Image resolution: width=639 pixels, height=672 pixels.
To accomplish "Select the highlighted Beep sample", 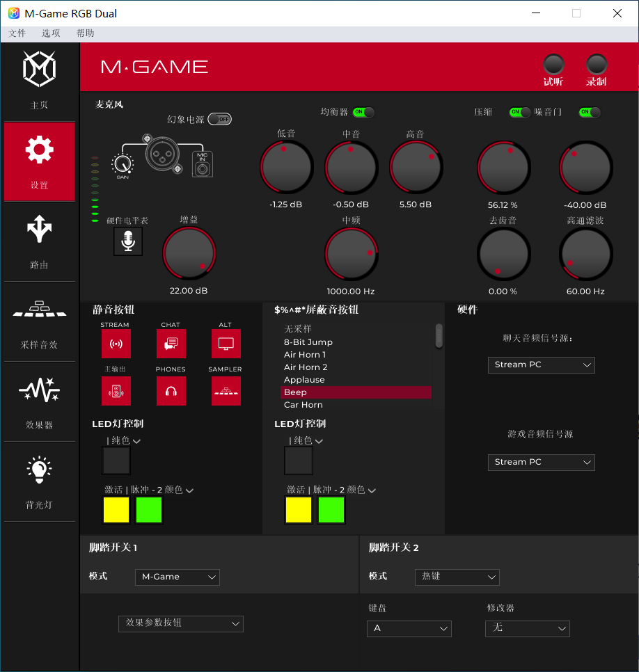I will (x=356, y=392).
